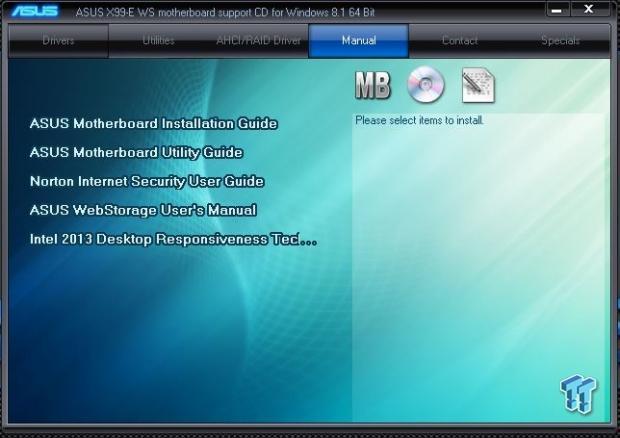The height and width of the screenshot is (438, 620).
Task: Click the CD disc browse icon
Action: point(425,84)
